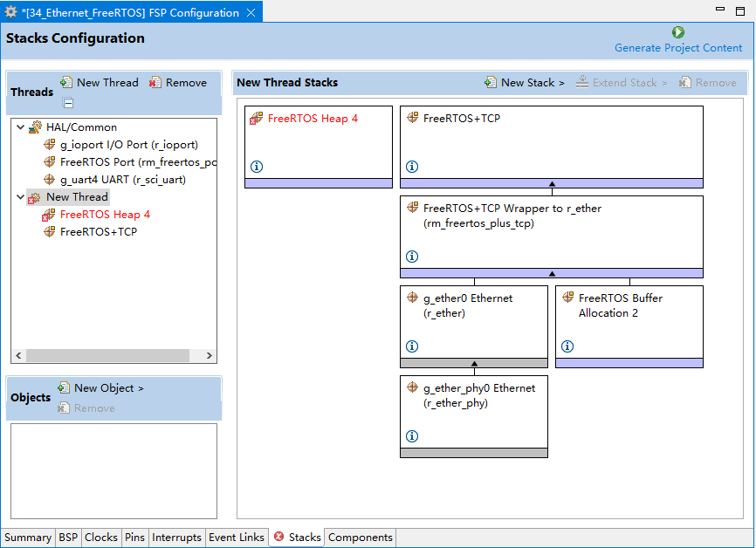Click the Generate Project Content green icon
The width and height of the screenshot is (756, 548).
[678, 32]
